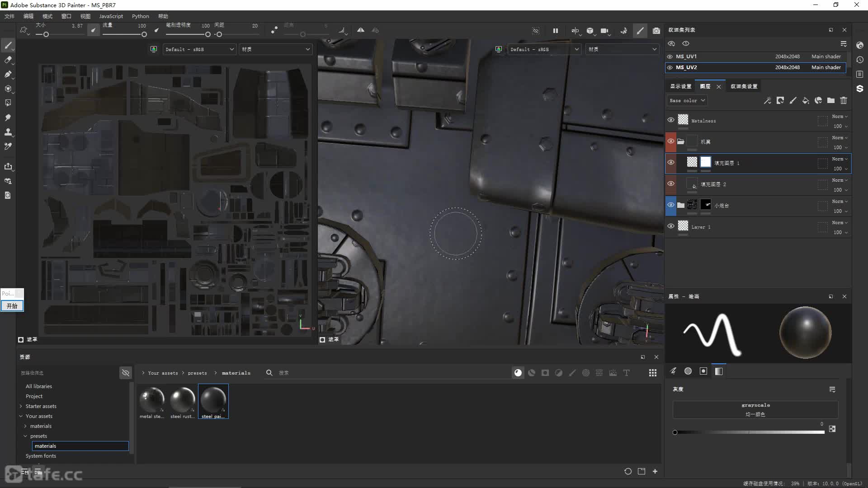Filter assets by materials circle icon
The width and height of the screenshot is (868, 488).
pos(518,373)
